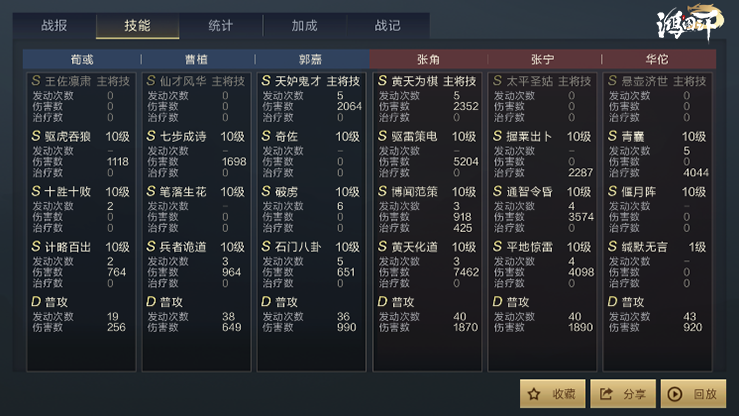Click the S rank icon beside 黄天为棋
The width and height of the screenshot is (739, 416).
pyautogui.click(x=382, y=81)
